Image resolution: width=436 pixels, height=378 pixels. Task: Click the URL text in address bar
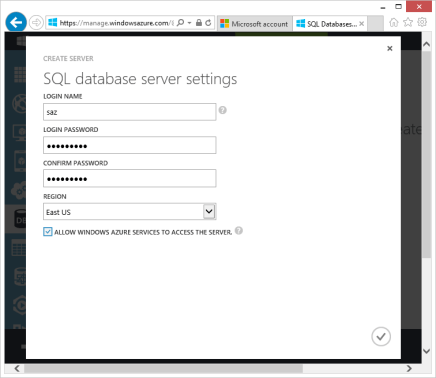[117, 23]
